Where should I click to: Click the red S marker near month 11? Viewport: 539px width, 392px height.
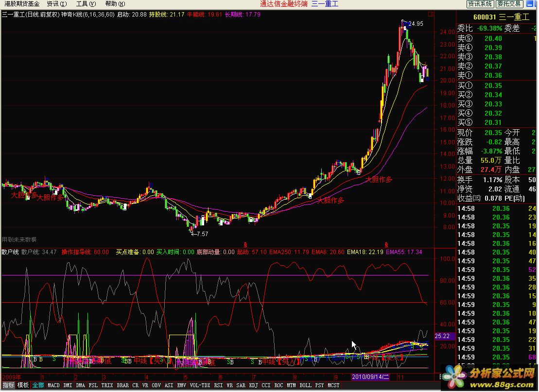386,245
